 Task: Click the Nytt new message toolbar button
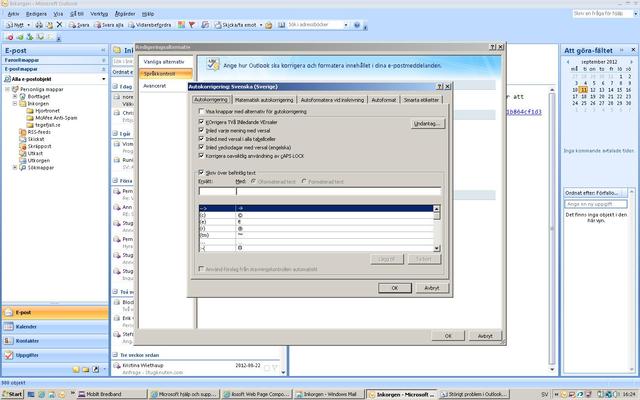[x=15, y=25]
